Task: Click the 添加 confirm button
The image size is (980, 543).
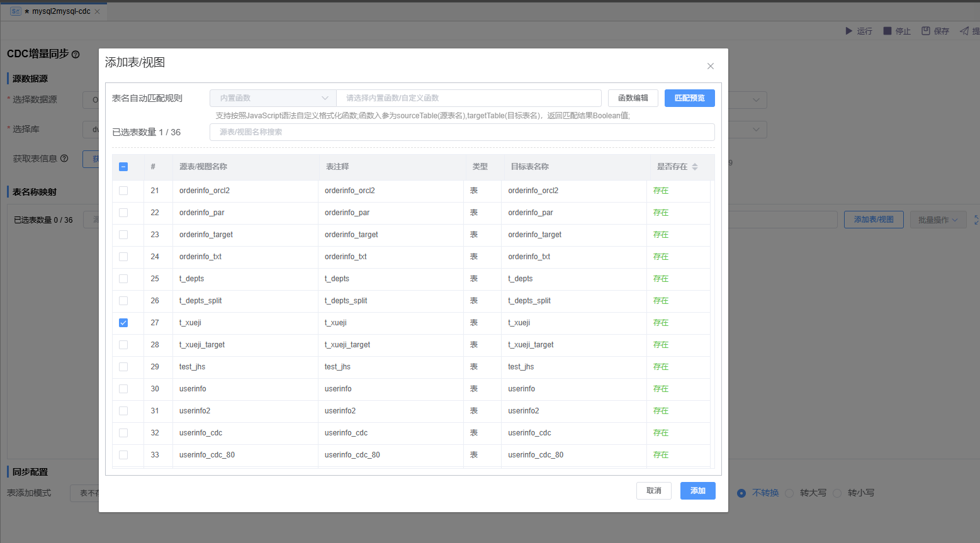Action: pos(697,491)
